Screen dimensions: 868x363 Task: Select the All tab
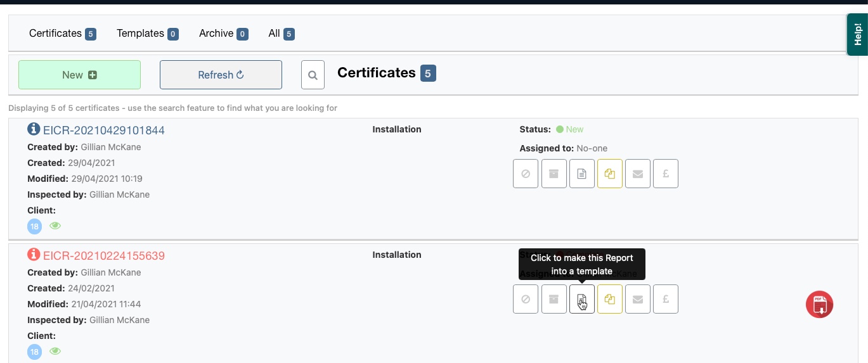coord(281,34)
